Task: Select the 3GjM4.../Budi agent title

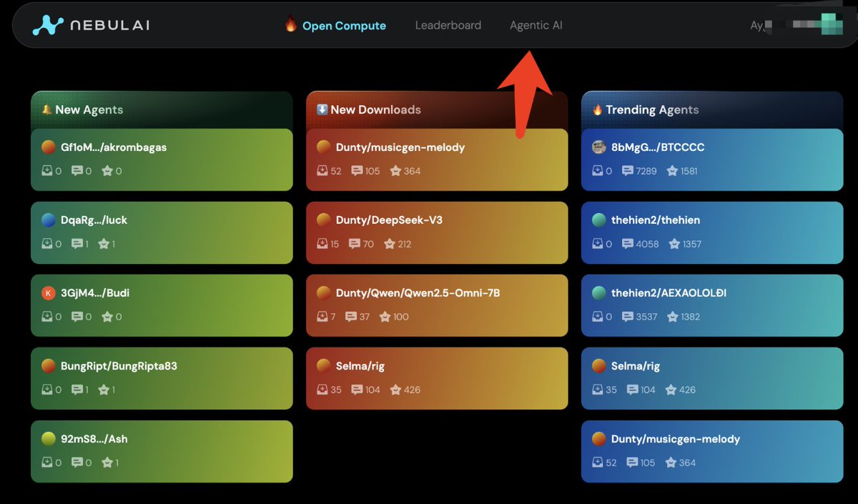Action: pos(95,293)
